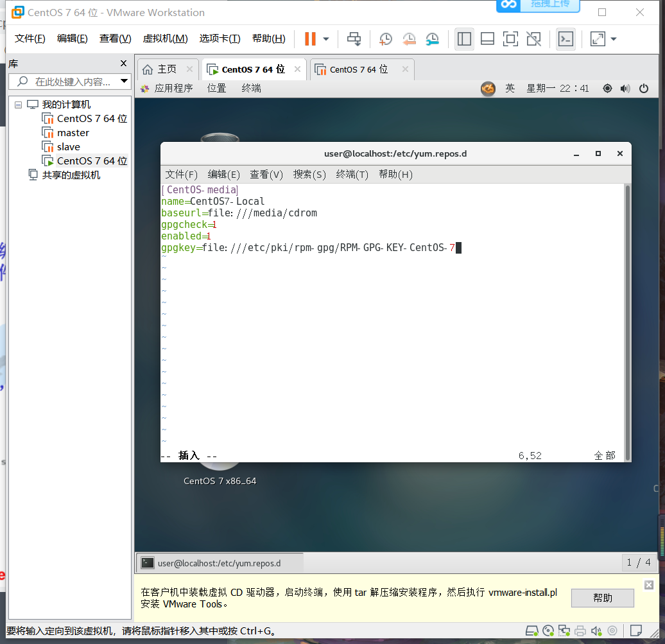Send Ctrl+Alt+Del to the virtual machine
This screenshot has width=665, height=644.
pyautogui.click(x=354, y=39)
